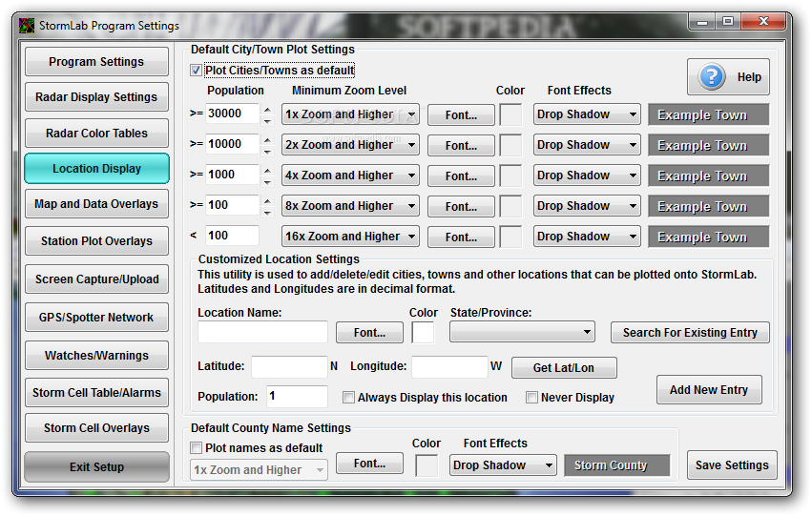Open the 2x Zoom and Higher dropdown

click(350, 145)
